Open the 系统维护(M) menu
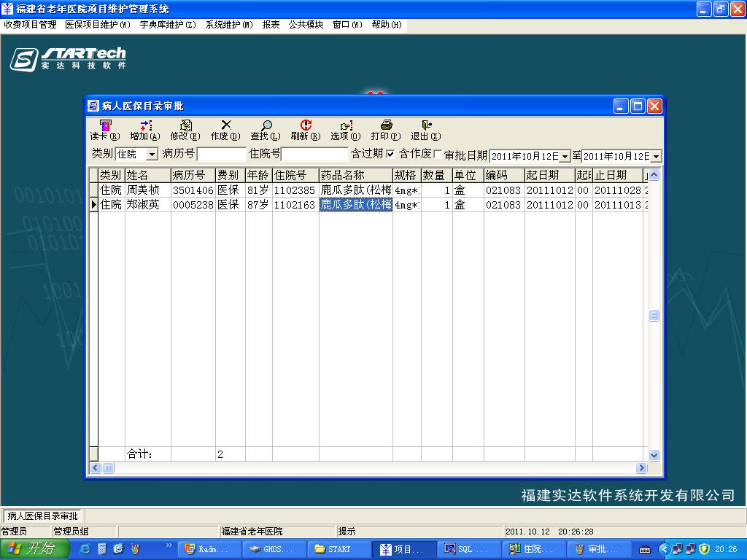 (x=229, y=25)
